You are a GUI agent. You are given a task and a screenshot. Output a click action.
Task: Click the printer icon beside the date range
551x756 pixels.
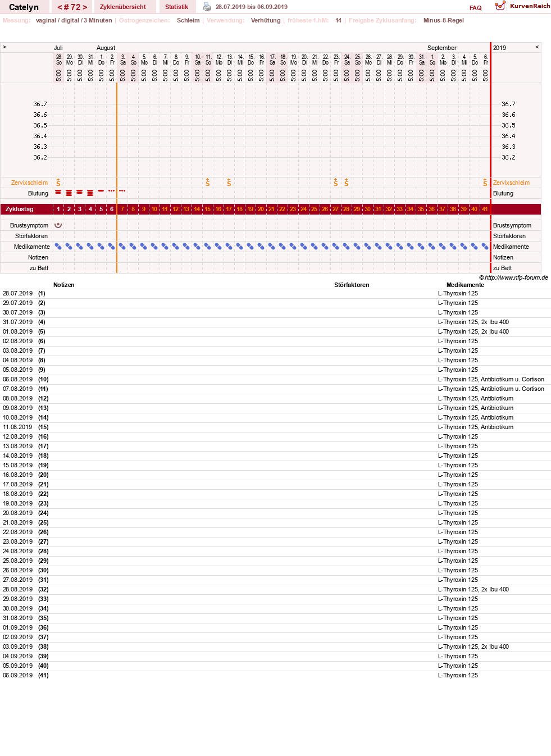207,7
